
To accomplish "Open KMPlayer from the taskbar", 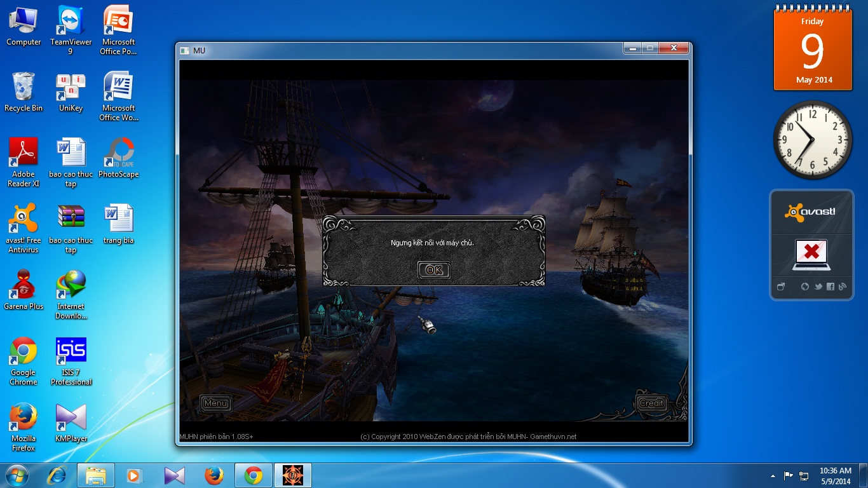I will tap(174, 475).
